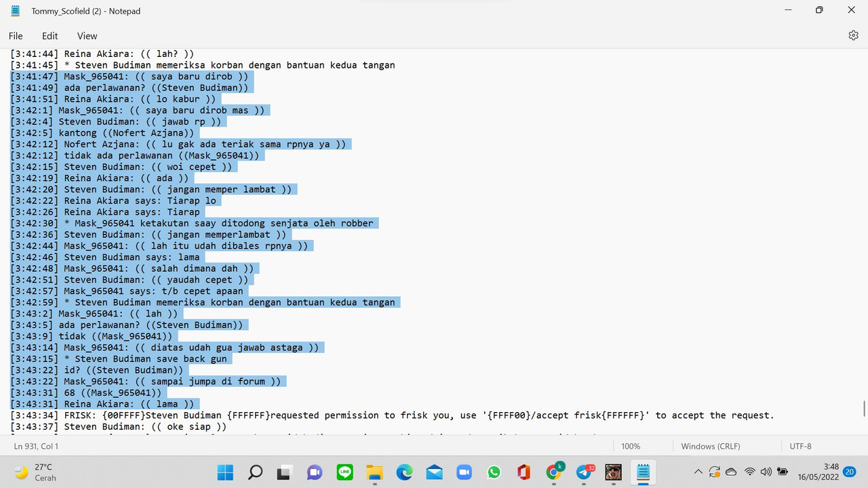Click line '[3:42:46] Steven Budiman says: lama'
The width and height of the screenshot is (868, 488).
tap(105, 257)
